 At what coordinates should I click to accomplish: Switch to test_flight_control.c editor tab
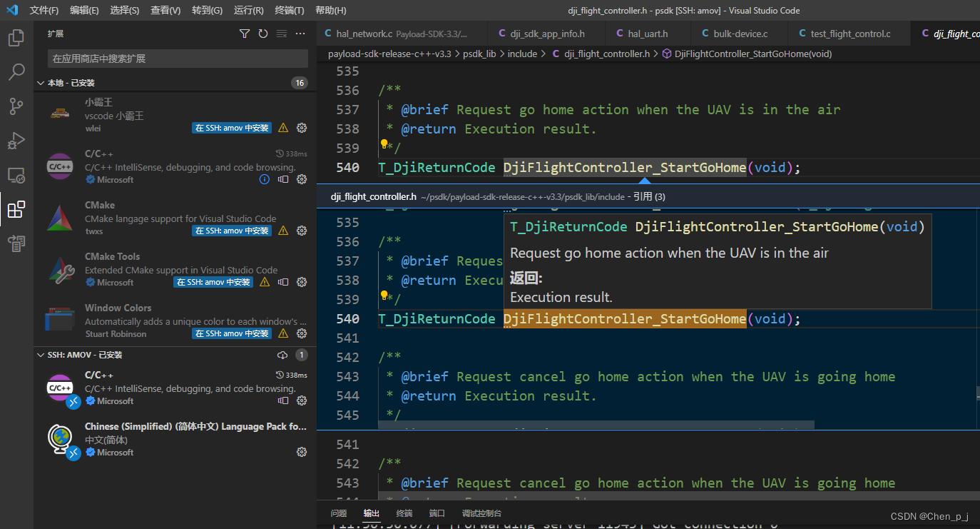click(850, 34)
